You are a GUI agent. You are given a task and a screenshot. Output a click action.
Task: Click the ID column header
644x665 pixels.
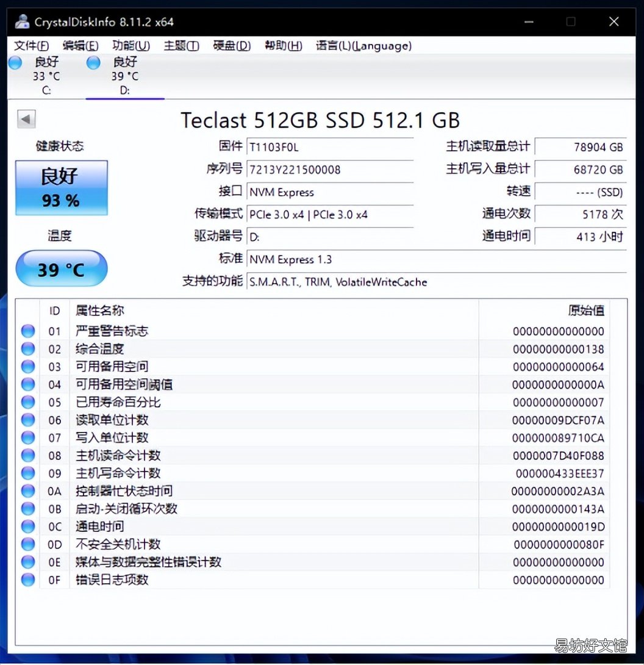55,311
